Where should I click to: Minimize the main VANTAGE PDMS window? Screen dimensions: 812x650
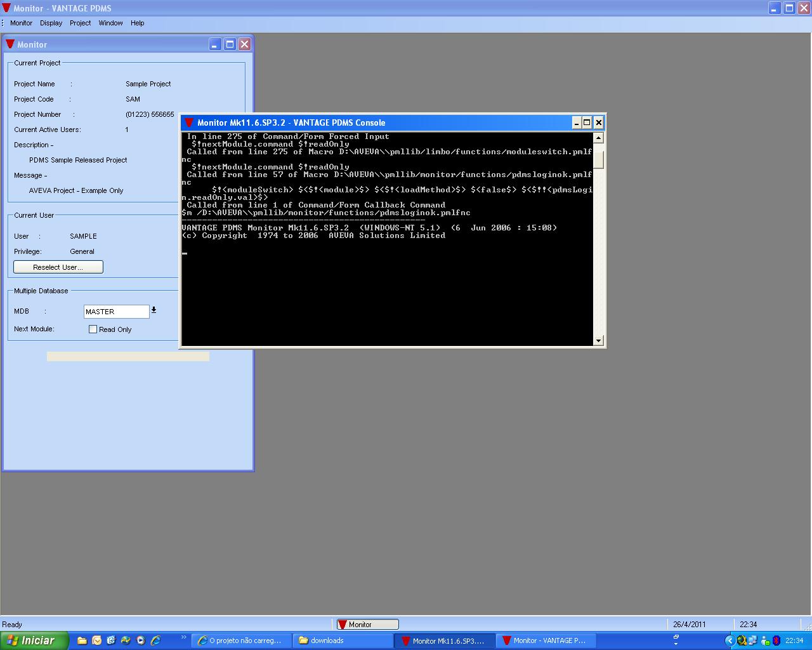pos(775,8)
